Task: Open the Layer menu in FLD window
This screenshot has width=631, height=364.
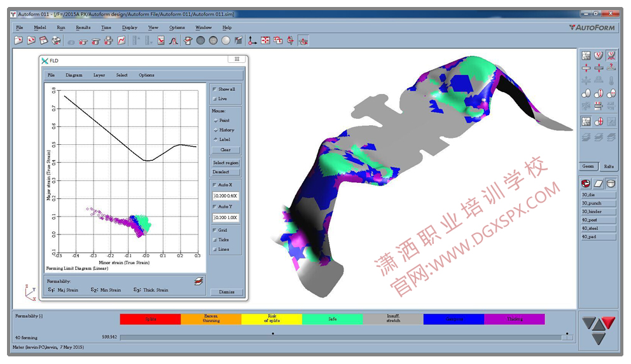Action: pos(99,75)
